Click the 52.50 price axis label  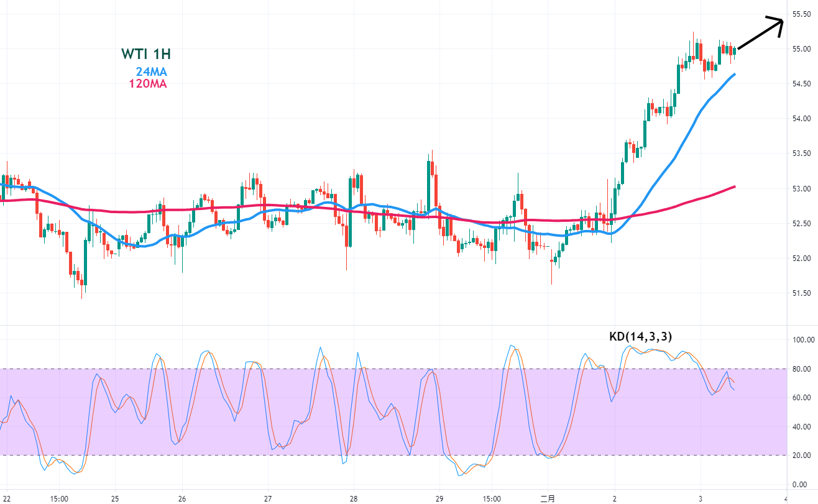(x=801, y=224)
